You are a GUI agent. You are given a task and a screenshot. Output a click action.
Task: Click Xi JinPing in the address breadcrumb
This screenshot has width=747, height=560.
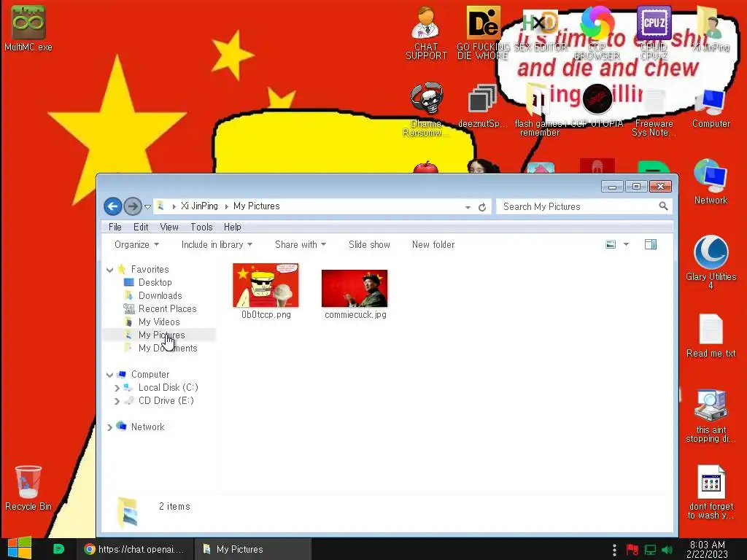tap(199, 206)
